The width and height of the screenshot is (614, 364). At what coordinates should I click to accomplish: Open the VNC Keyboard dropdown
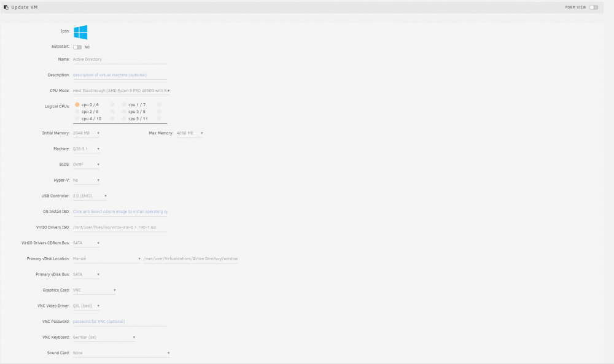click(x=104, y=337)
